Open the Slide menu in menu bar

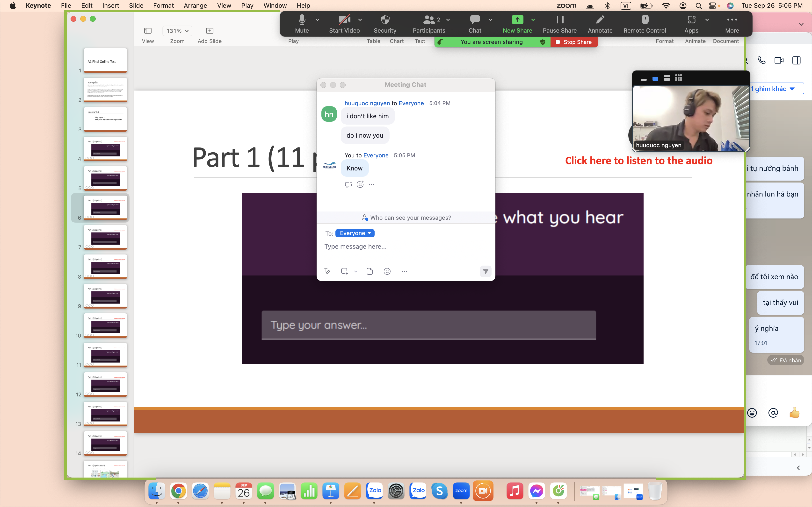click(136, 5)
